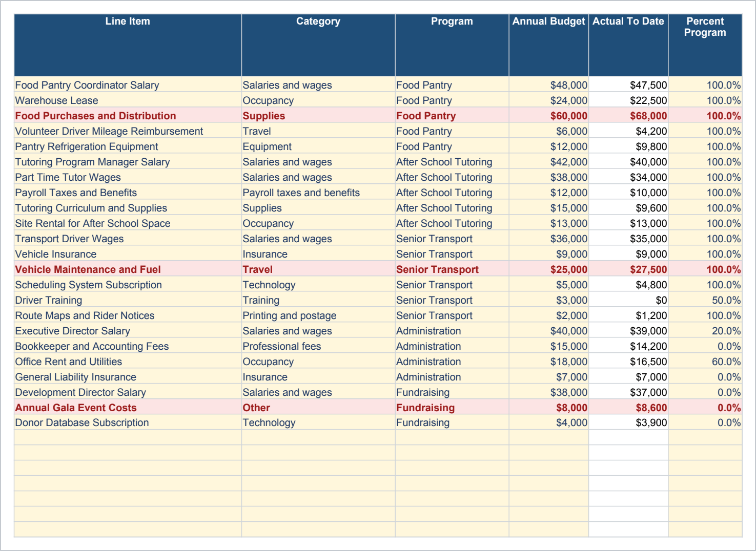Click Route Maps and Rider Notices
This screenshot has width=756, height=551.
click(128, 315)
